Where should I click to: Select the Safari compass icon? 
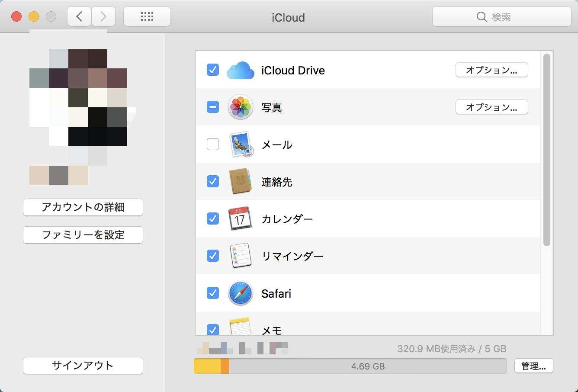coord(241,293)
